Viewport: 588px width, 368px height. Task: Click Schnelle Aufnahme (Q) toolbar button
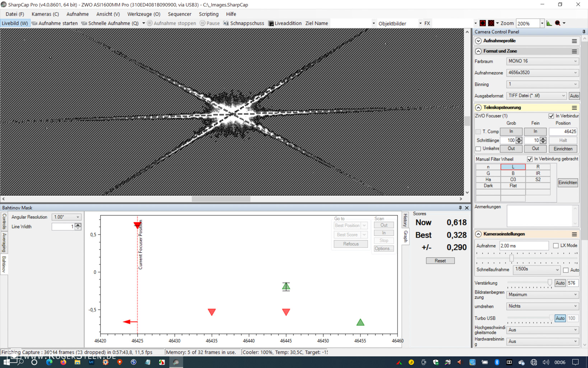coord(110,23)
